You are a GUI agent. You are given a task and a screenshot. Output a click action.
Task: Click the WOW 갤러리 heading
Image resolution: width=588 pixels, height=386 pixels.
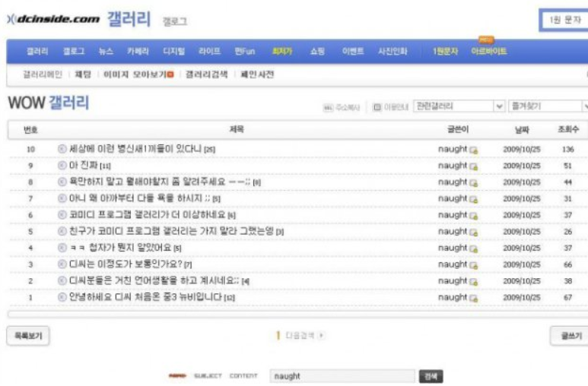[49, 103]
